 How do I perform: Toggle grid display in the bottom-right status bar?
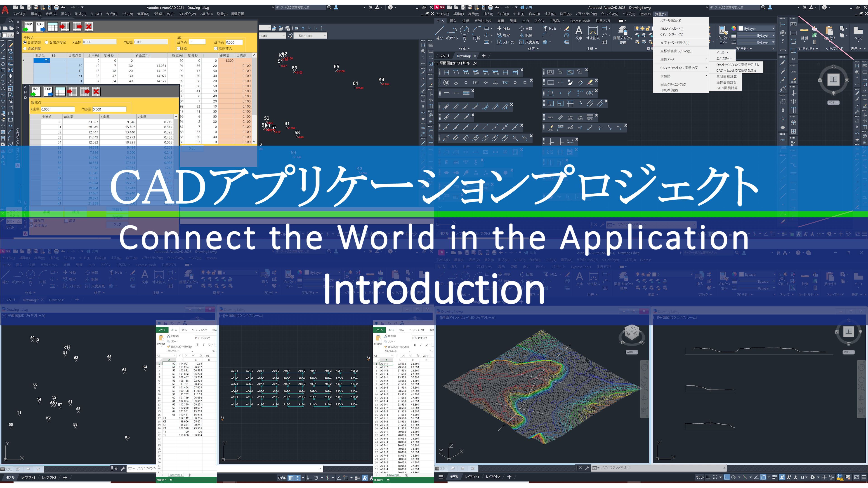[x=708, y=477]
